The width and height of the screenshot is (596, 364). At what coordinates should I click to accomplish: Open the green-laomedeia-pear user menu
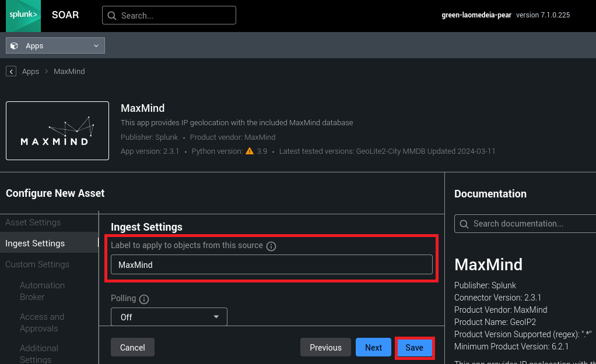(x=476, y=15)
